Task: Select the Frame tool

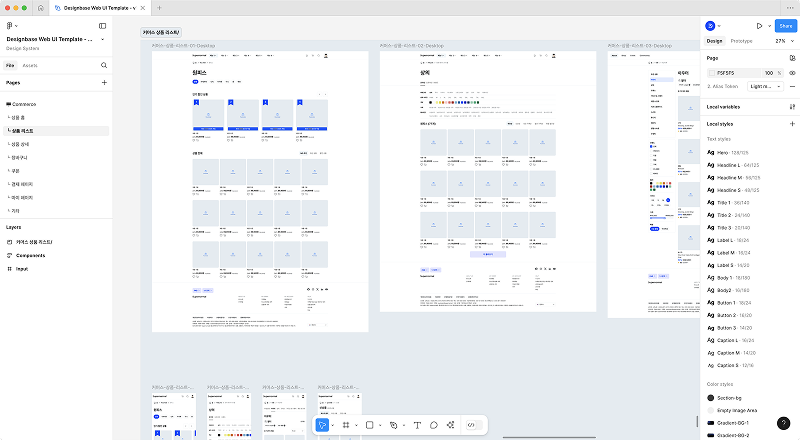Action: click(346, 425)
